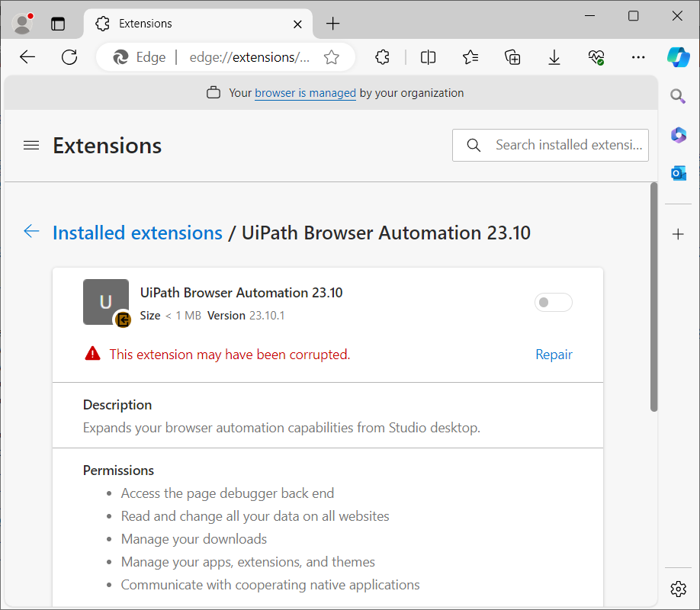The image size is (700, 610).
Task: Go back using the blue arrow icon
Action: pos(31,232)
